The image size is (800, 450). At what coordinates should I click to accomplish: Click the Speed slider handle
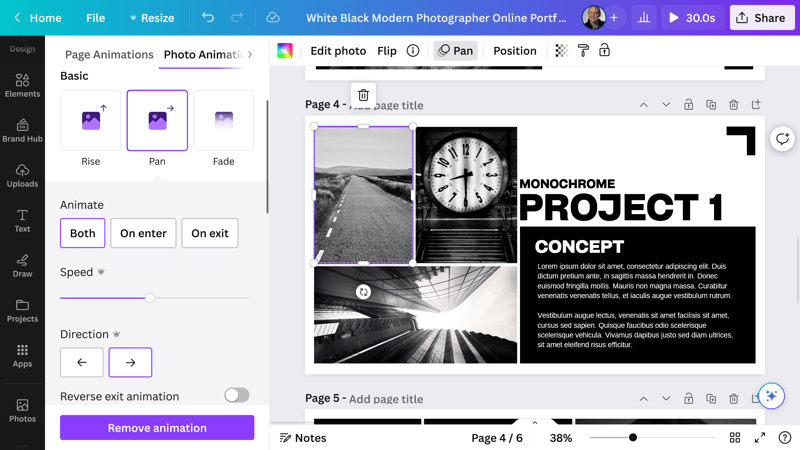click(x=149, y=297)
